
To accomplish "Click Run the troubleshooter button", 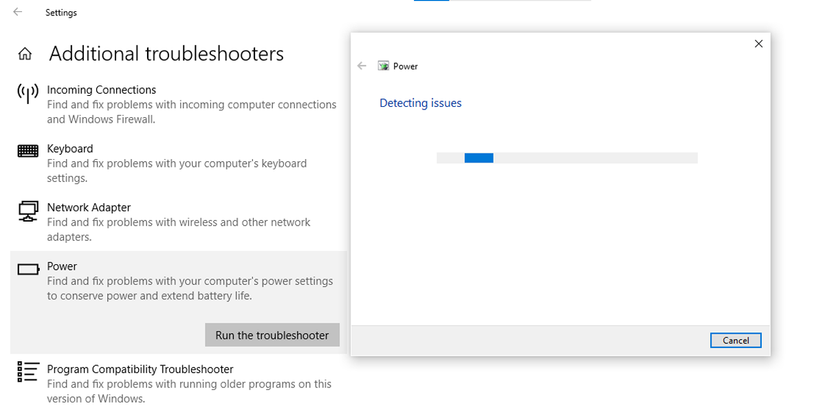I will (272, 335).
